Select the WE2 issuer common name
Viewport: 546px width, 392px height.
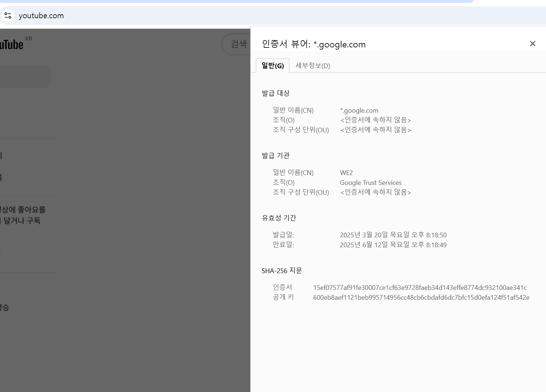(346, 172)
